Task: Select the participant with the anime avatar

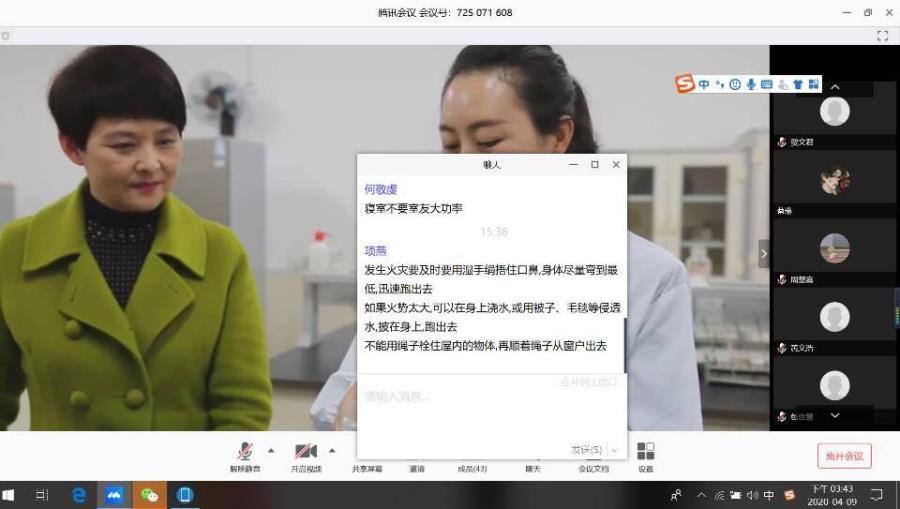Action: (x=835, y=184)
